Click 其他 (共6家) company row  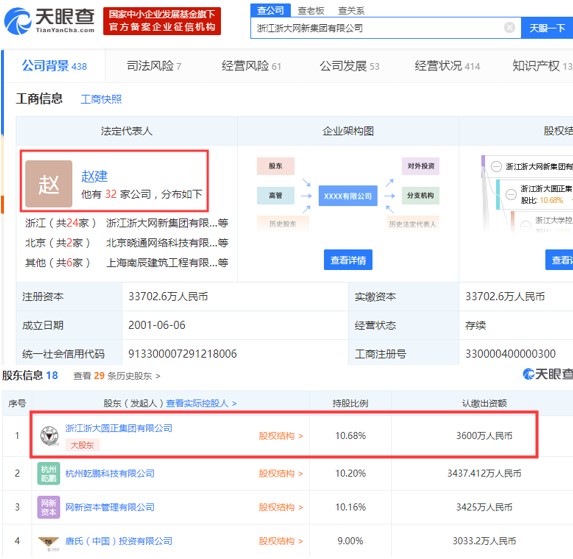coord(126,263)
